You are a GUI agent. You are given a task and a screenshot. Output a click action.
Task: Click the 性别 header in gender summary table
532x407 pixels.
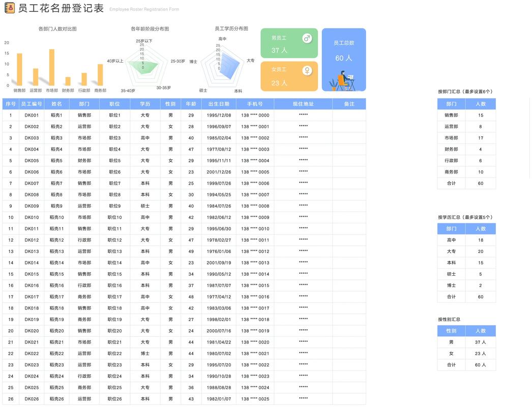point(451,331)
